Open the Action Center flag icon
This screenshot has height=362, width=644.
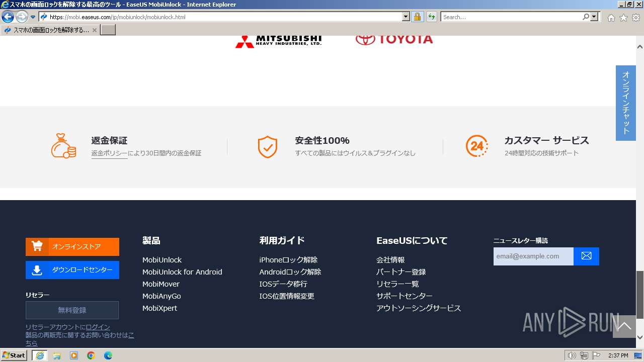[x=595, y=355]
